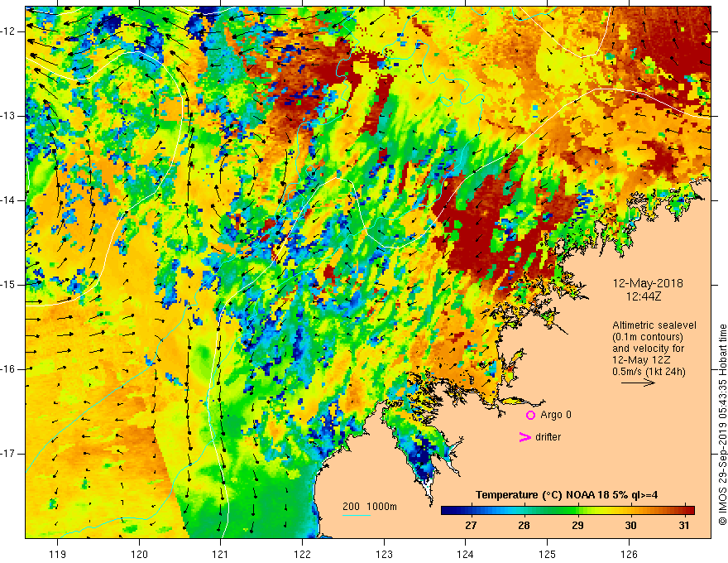Click 'Altimetric sealevel' legend text

pos(654,325)
